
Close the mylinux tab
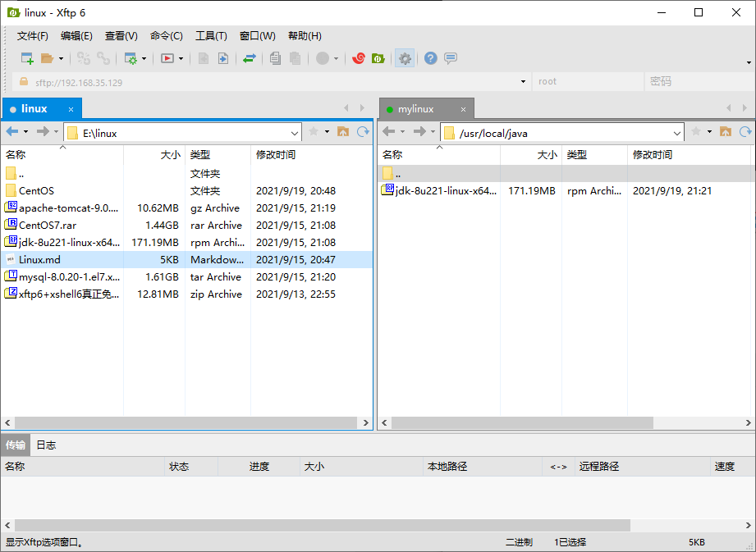(463, 109)
